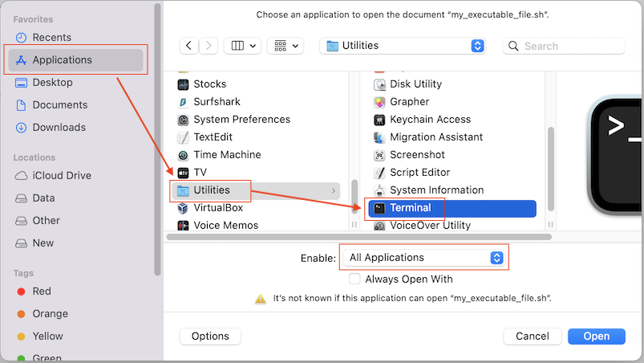Screen dimensions: 644x363
Task: Select the text "Script Editor"
Action: click(419, 173)
